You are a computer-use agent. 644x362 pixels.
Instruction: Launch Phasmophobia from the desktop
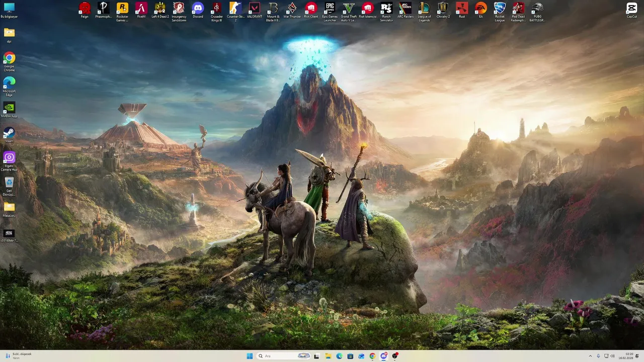tap(103, 11)
